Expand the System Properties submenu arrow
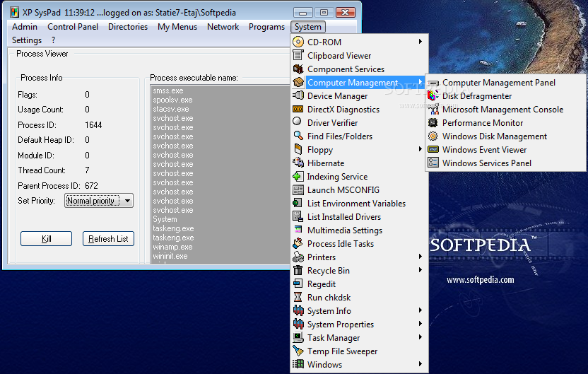The image size is (588, 374). (x=421, y=324)
